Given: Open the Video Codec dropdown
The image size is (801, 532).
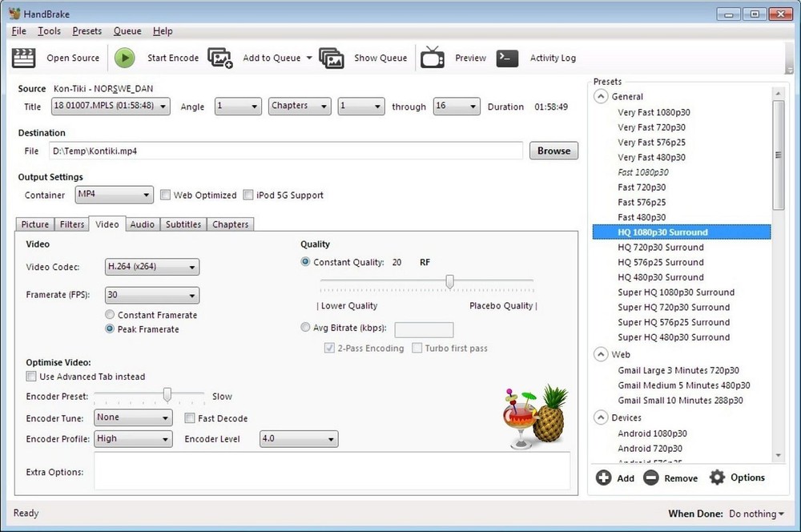Looking at the screenshot, I should coord(151,267).
